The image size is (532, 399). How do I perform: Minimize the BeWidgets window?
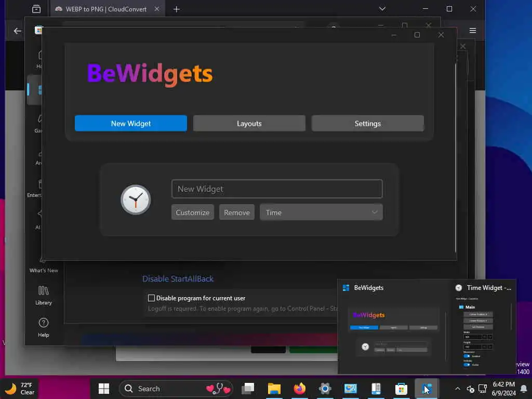[x=394, y=35]
